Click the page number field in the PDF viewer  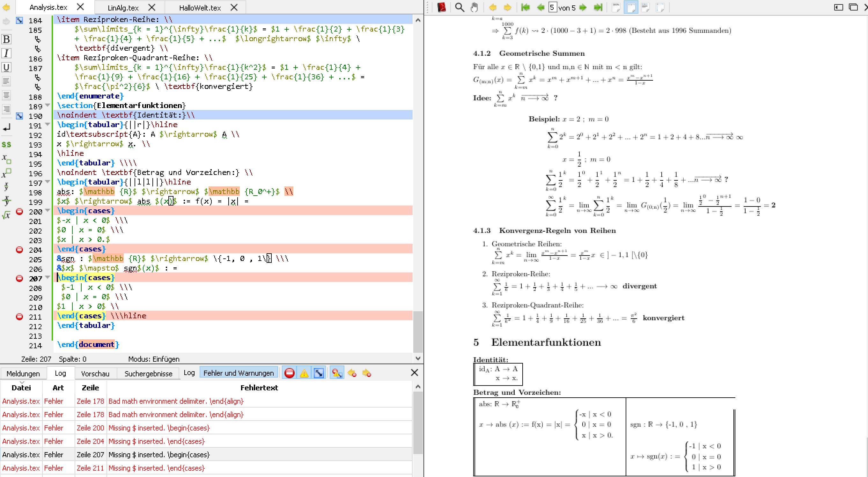552,7
